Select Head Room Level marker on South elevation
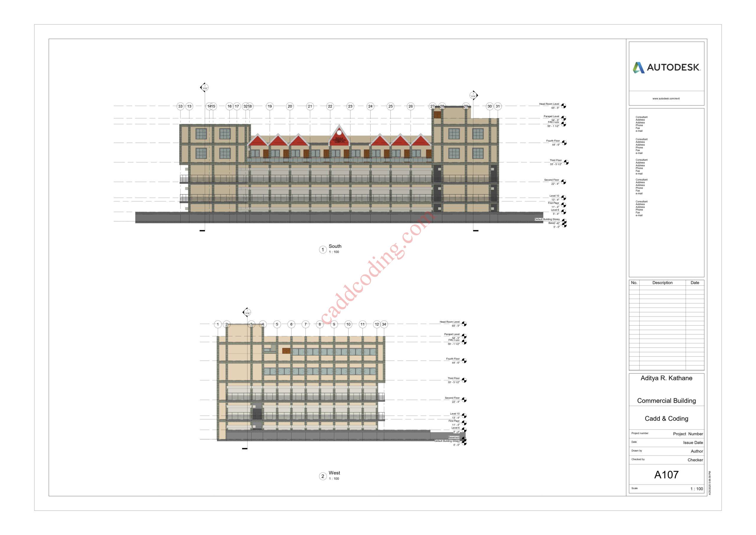 click(x=563, y=106)
